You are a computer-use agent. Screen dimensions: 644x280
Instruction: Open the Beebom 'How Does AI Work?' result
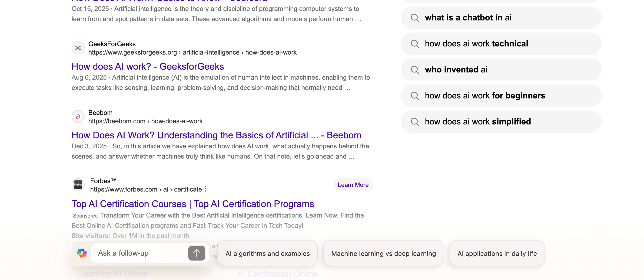(216, 135)
